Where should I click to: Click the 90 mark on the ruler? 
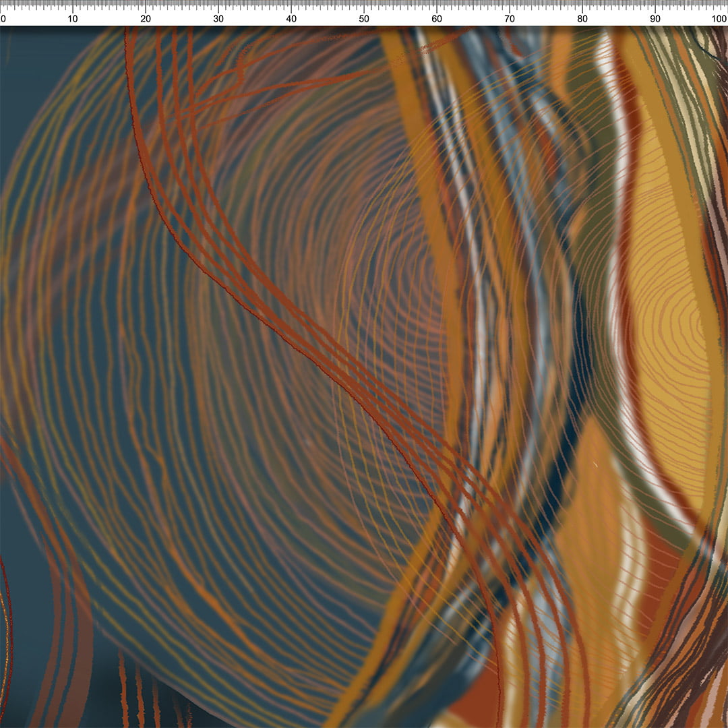[x=655, y=18]
